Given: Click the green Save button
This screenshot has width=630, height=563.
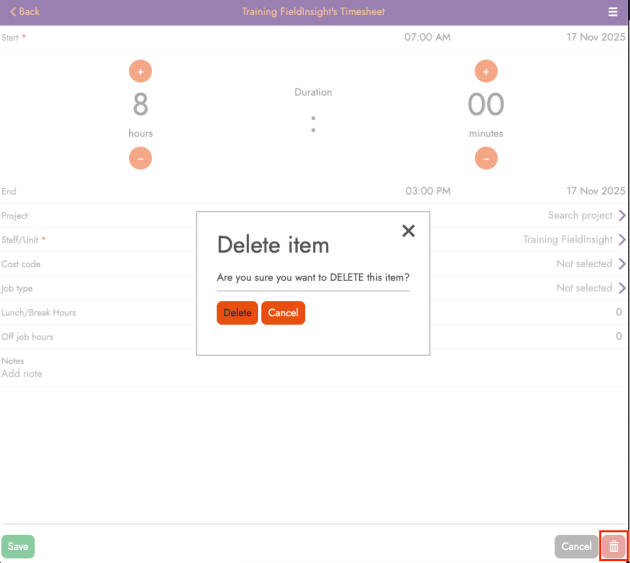Looking at the screenshot, I should 18,547.
